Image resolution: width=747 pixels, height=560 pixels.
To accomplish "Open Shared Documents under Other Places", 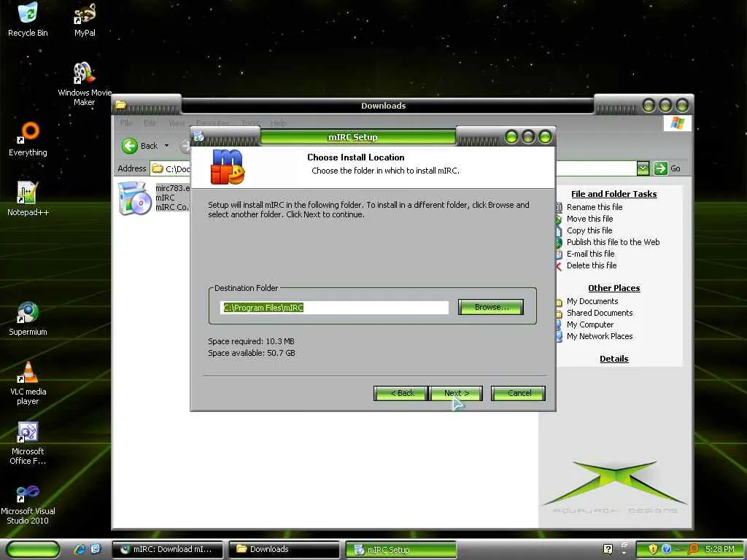I will click(600, 313).
